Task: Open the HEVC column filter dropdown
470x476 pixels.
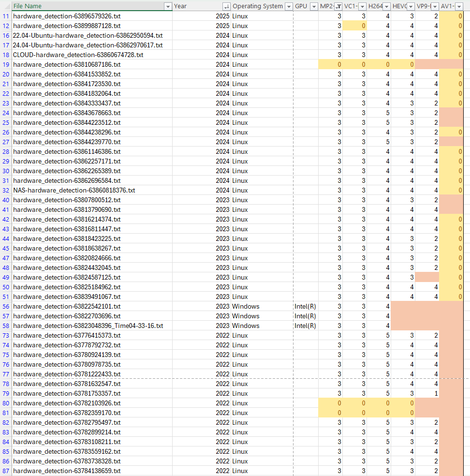Action: (x=411, y=6)
